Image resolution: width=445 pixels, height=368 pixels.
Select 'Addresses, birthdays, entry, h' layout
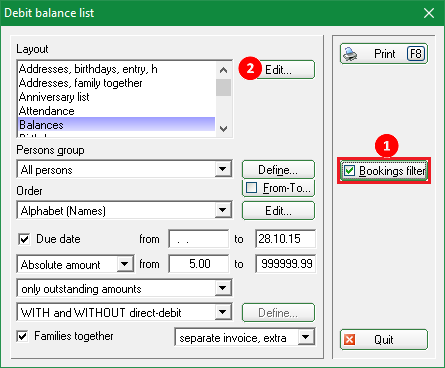coord(117,69)
